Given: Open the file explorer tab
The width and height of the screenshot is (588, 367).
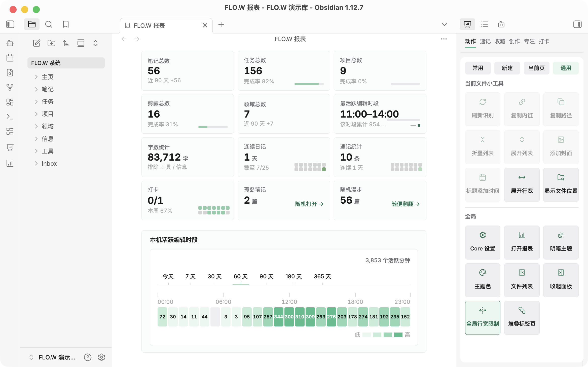Looking at the screenshot, I should (32, 24).
